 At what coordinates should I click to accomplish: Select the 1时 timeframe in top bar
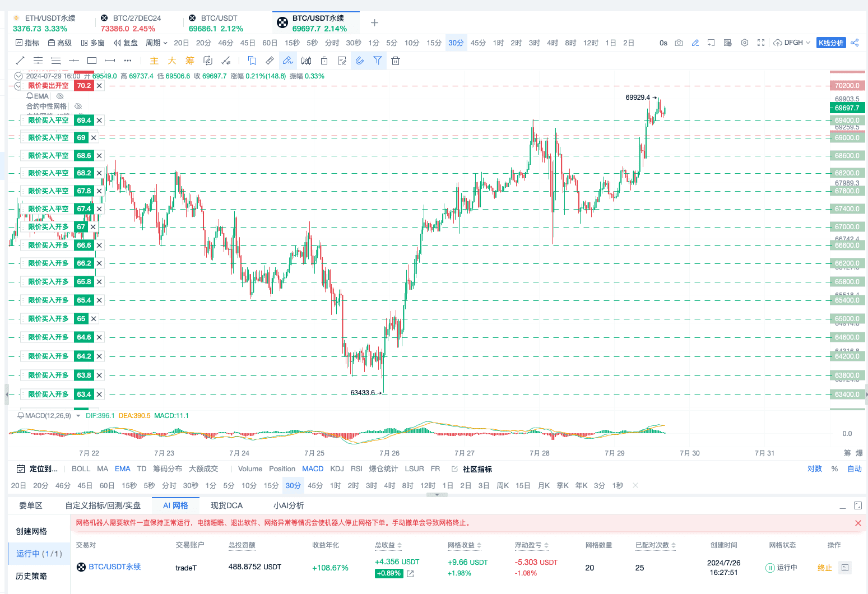[498, 43]
